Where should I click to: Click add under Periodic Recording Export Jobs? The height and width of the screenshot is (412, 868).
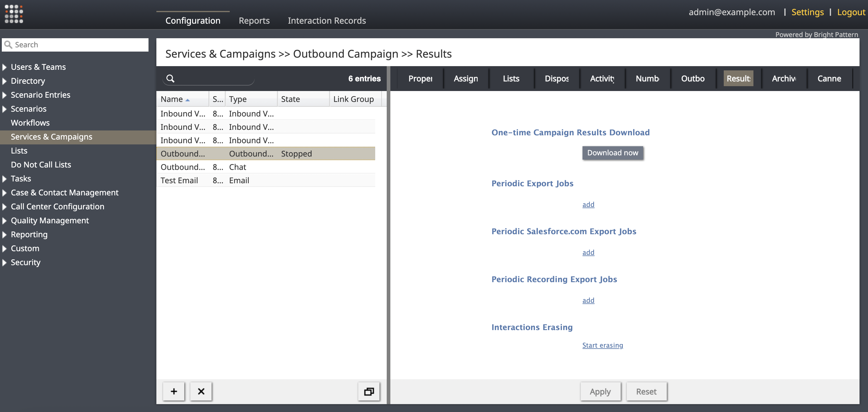pos(588,300)
